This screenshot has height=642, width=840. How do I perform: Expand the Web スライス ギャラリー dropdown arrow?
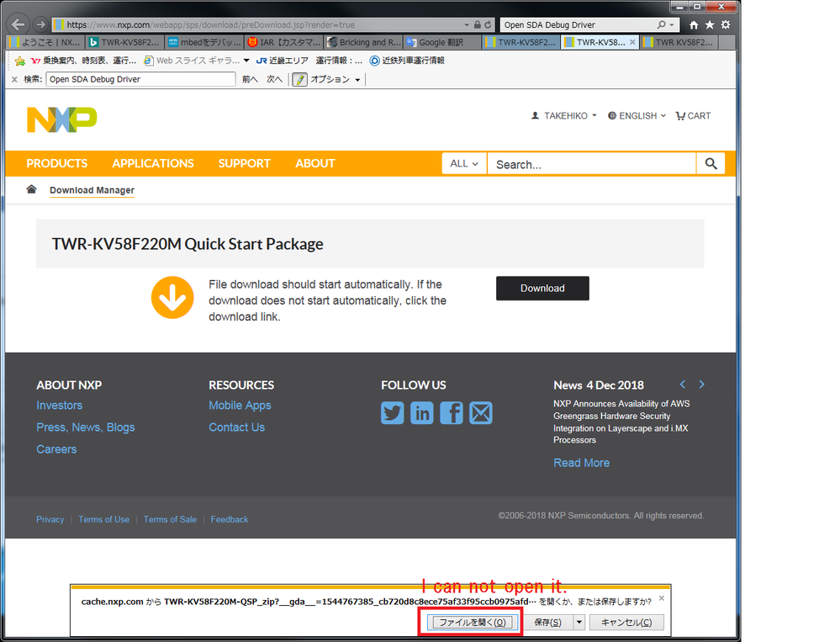246,61
